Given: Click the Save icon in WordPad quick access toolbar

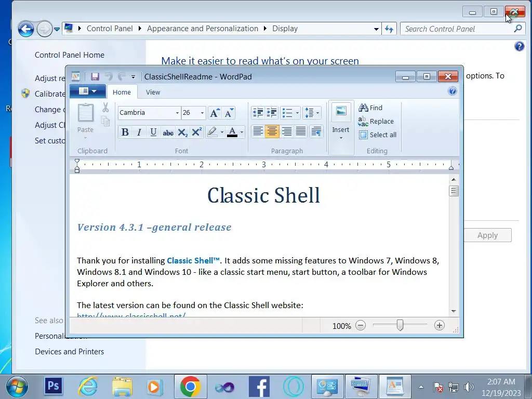Looking at the screenshot, I should pyautogui.click(x=95, y=77).
